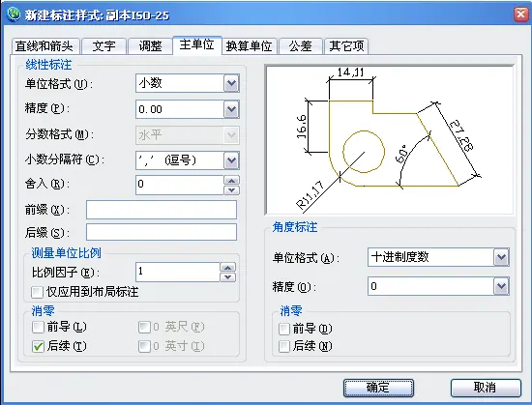Switch to the 换算单位 tab
532x405 pixels.
point(250,46)
